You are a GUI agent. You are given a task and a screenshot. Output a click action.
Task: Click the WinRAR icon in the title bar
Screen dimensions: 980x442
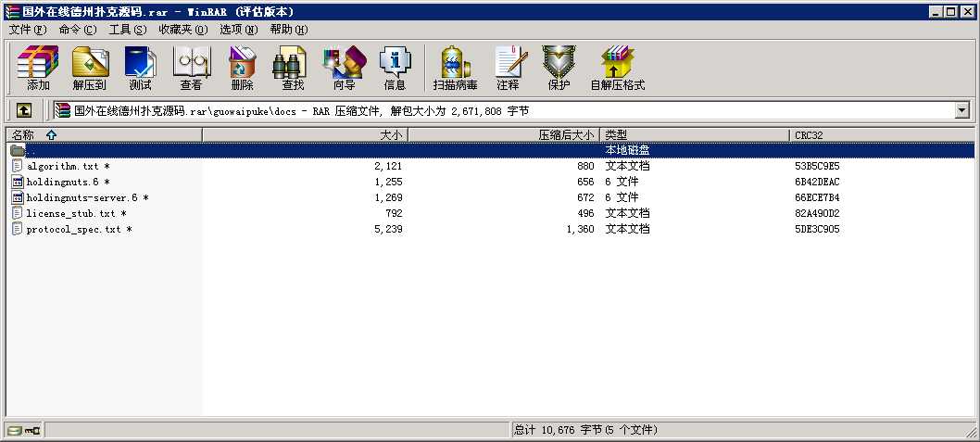tap(11, 12)
